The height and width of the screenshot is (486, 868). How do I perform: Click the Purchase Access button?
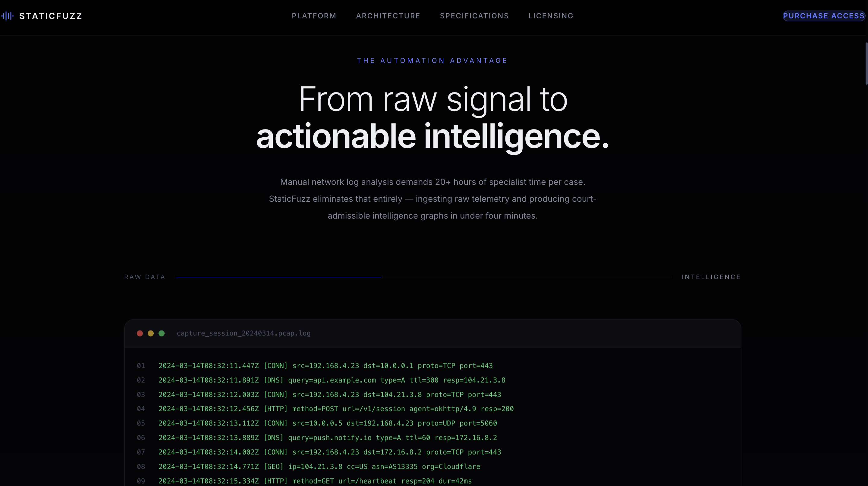pos(824,16)
